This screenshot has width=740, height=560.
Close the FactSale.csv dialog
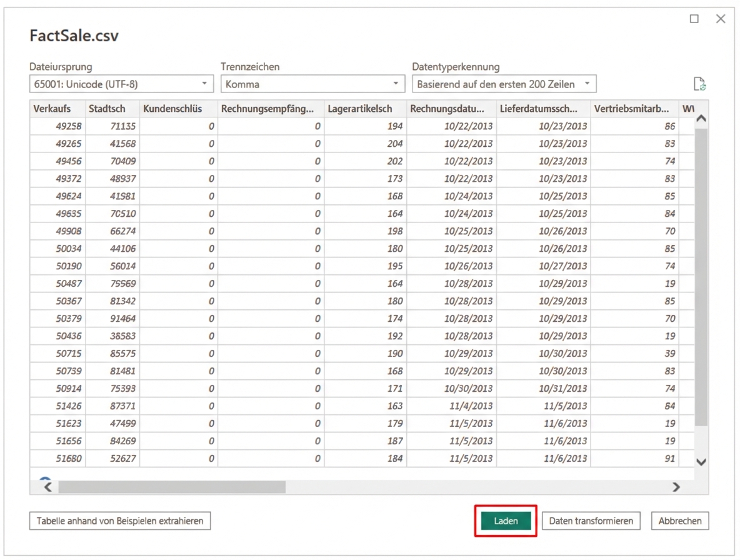721,19
